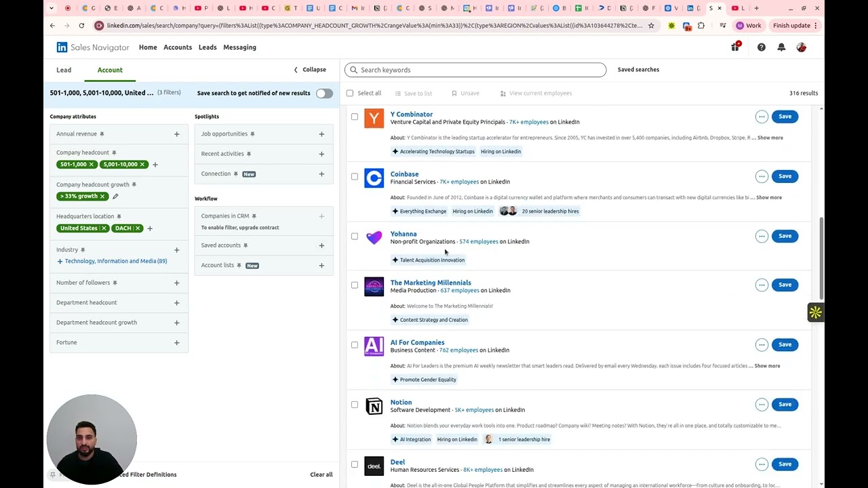Check the Select all checkbox
Viewport: 868px width, 488px height.
350,94
